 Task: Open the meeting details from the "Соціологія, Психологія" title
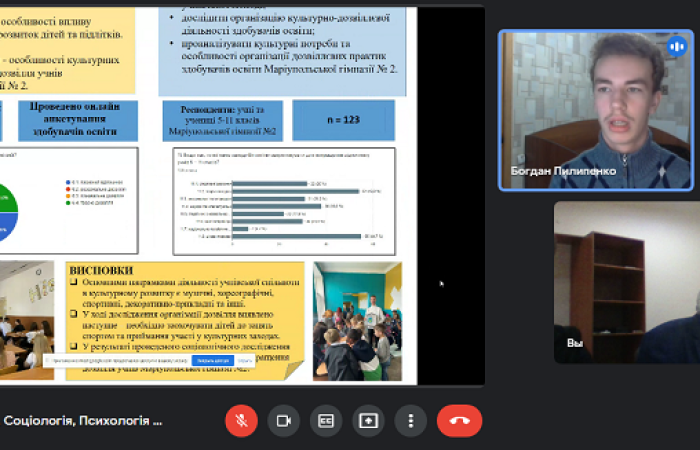pyautogui.click(x=83, y=421)
